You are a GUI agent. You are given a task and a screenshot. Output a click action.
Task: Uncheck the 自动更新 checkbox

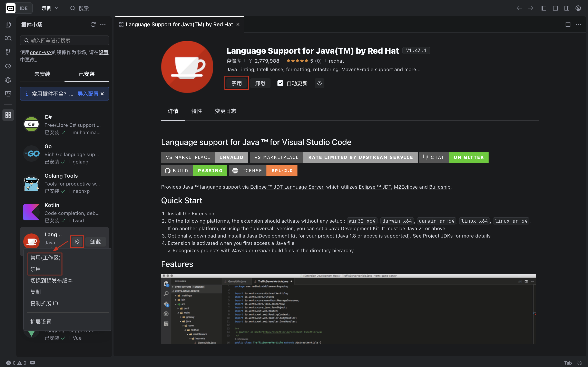pyautogui.click(x=280, y=83)
